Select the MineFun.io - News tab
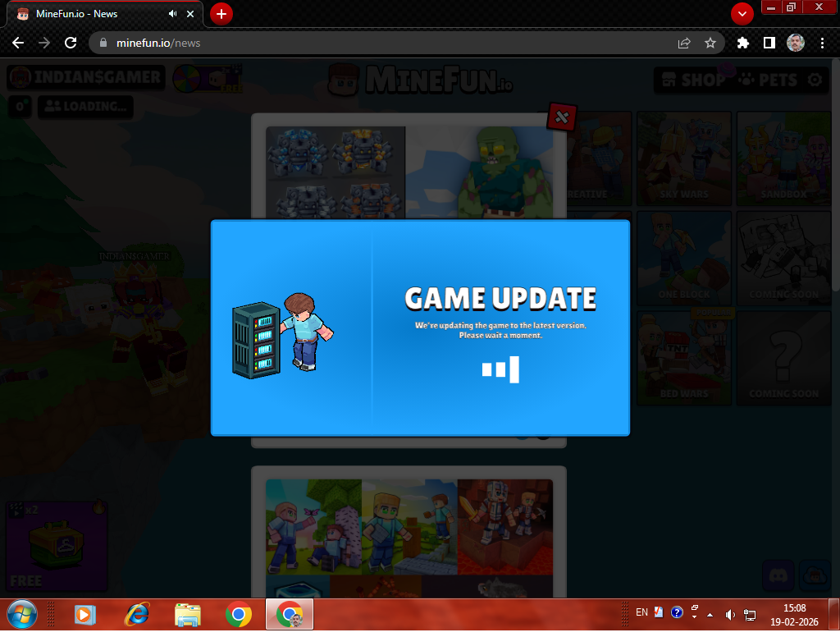This screenshot has height=637, width=840. (x=90, y=14)
